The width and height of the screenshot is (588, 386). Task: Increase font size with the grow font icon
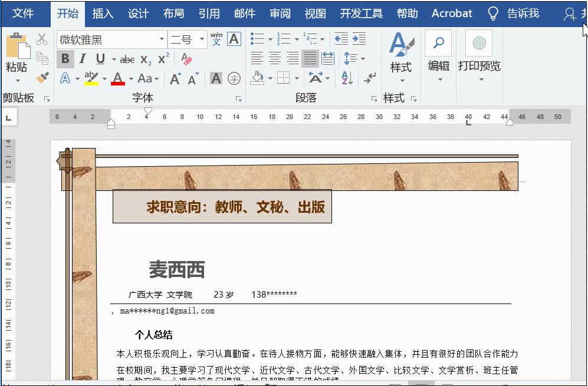coord(175,77)
